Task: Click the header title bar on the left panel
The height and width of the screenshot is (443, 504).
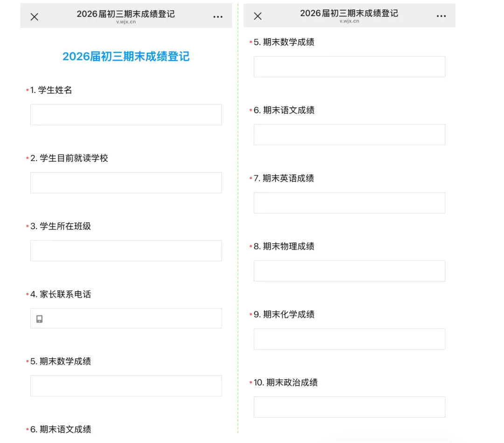Action: tap(126, 15)
